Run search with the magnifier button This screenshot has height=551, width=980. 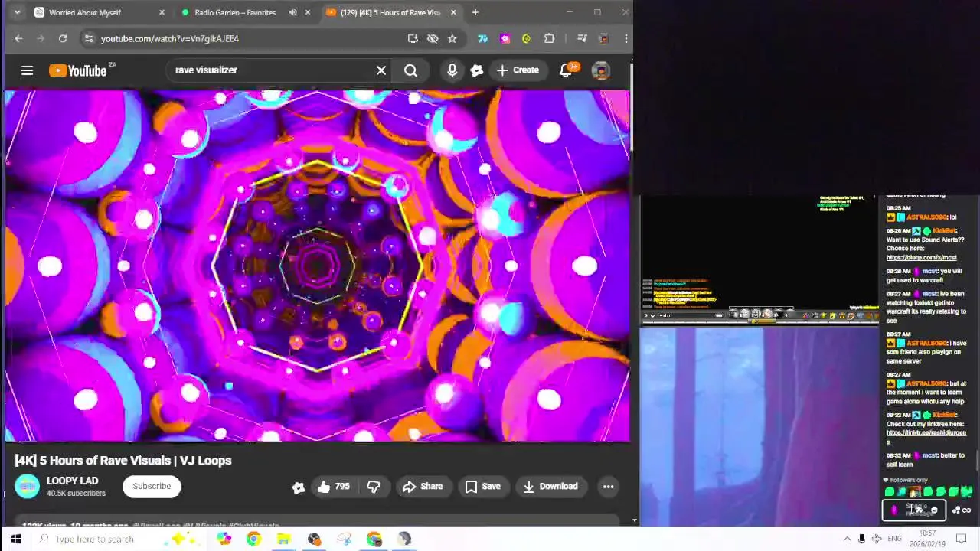click(411, 70)
